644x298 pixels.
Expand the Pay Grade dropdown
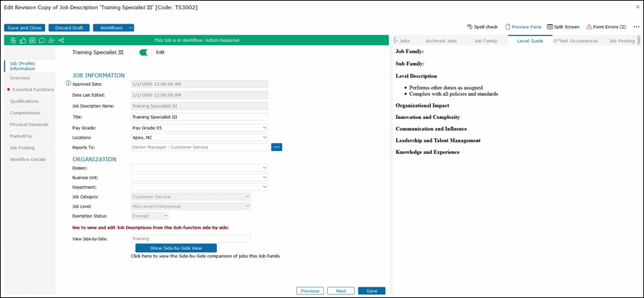(264, 128)
